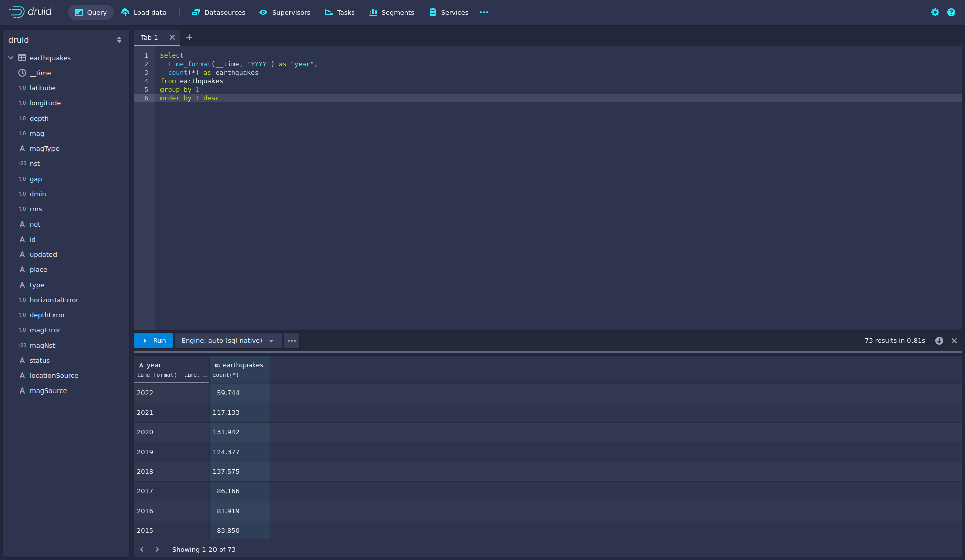Dismiss the query results panel

pyautogui.click(x=954, y=341)
